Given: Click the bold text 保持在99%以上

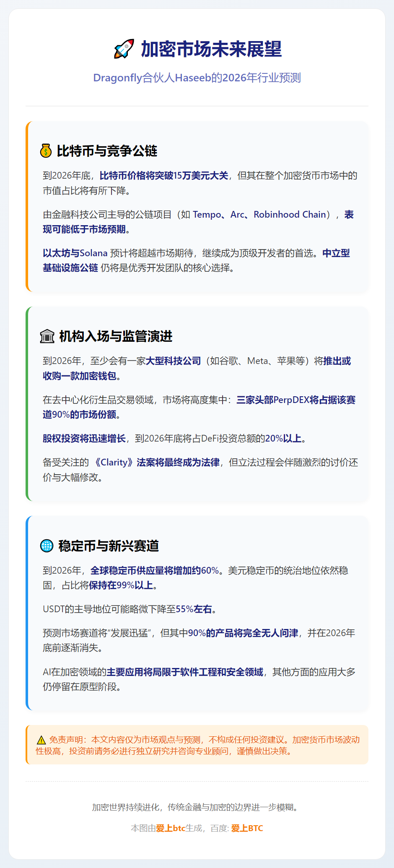Looking at the screenshot, I should point(121,585).
